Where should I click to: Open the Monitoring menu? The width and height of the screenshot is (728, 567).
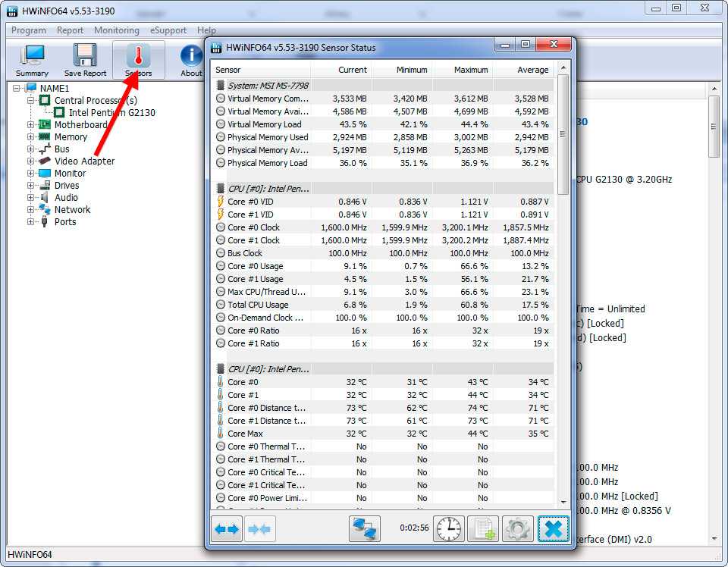116,30
